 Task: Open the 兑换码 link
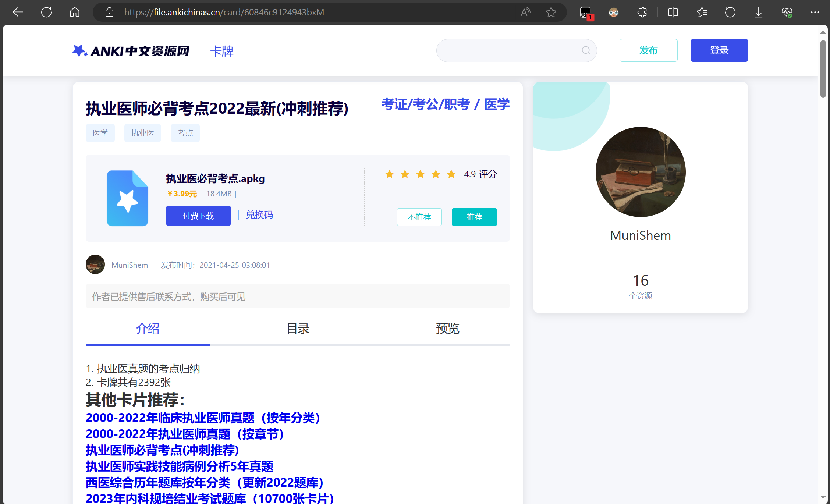(259, 215)
